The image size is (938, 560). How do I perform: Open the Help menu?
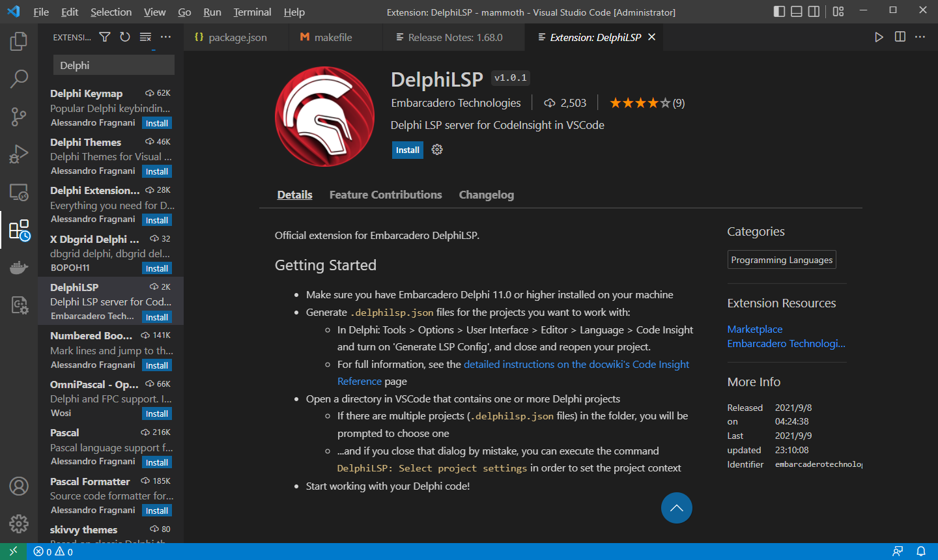coord(294,12)
